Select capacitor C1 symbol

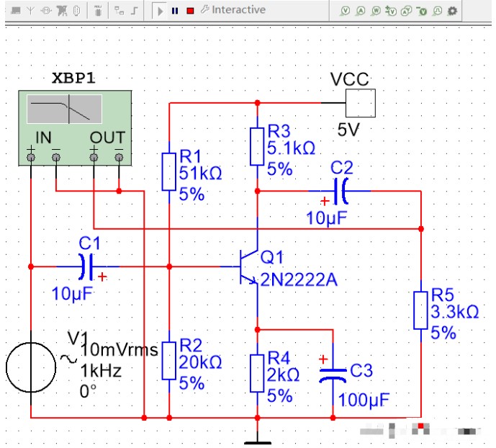[x=86, y=266]
